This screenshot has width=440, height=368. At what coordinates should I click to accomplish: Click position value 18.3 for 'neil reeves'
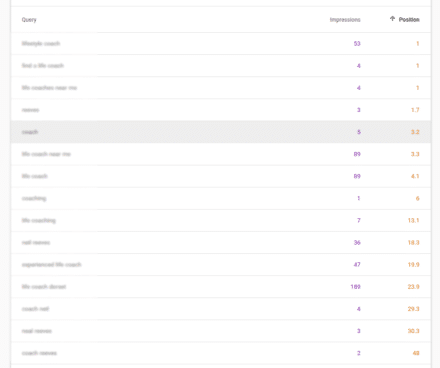click(413, 243)
